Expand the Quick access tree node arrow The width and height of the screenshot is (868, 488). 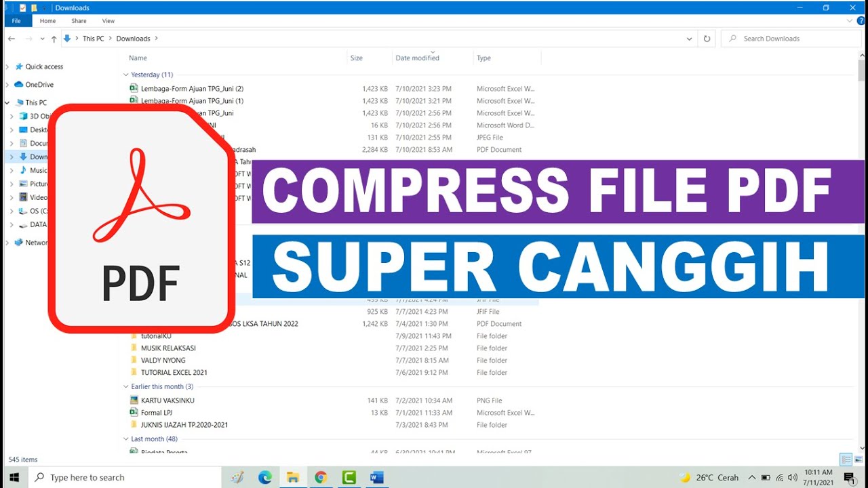click(x=7, y=66)
